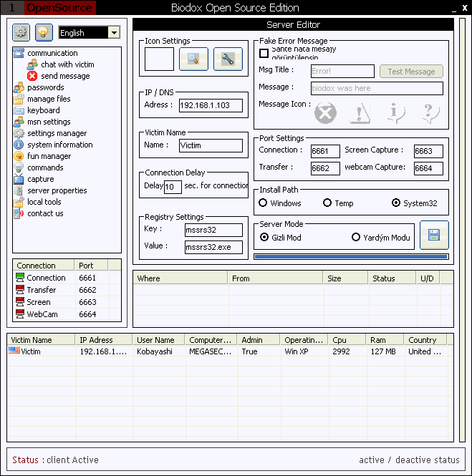Select the Windows install path radio button
Screen dimensions: 472x476
(x=264, y=203)
